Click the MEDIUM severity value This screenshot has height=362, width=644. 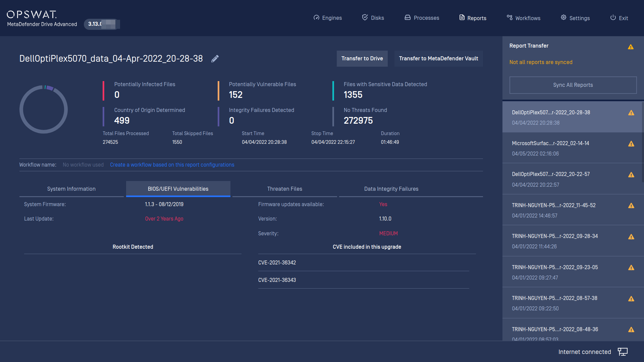pos(388,234)
